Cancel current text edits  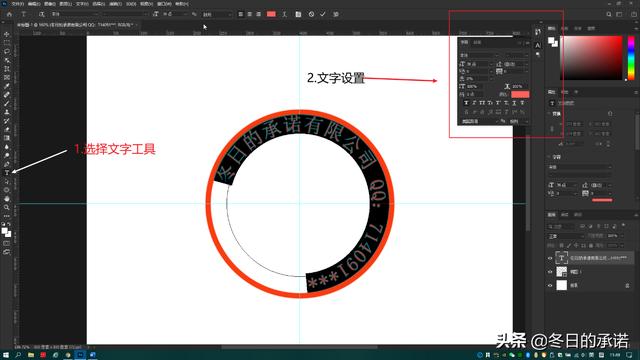(311, 14)
